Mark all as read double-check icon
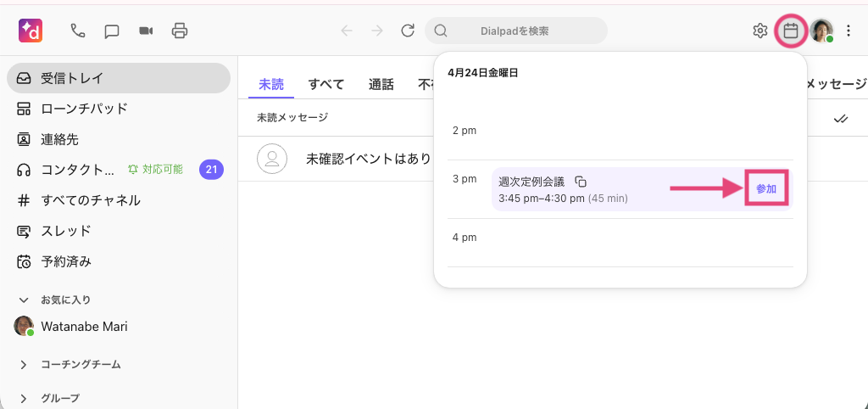This screenshot has width=868, height=409. (x=842, y=118)
